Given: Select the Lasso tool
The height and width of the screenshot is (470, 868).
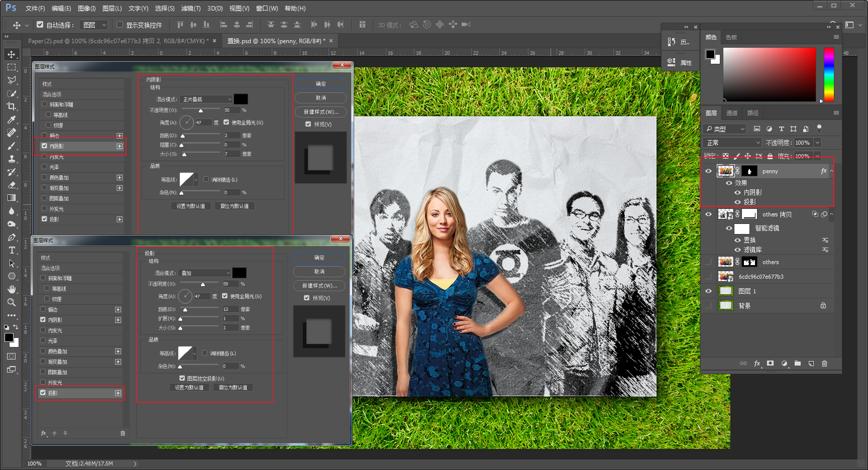Looking at the screenshot, I should pyautogui.click(x=11, y=80).
